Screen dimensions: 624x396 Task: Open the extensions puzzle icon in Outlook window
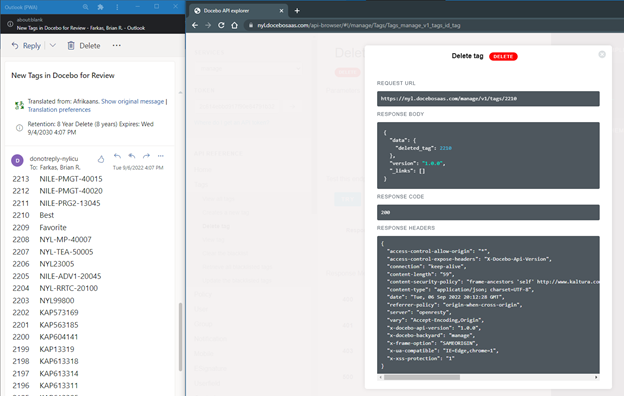click(x=100, y=7)
